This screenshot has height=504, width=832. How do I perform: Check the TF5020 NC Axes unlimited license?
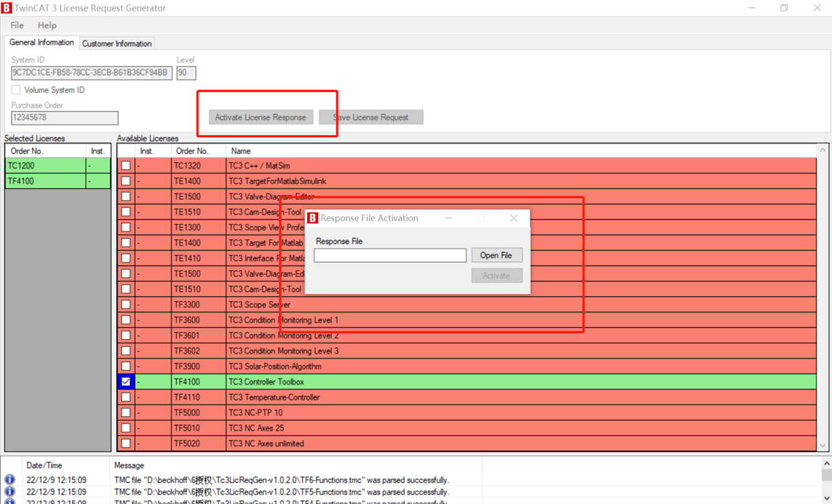(x=126, y=443)
